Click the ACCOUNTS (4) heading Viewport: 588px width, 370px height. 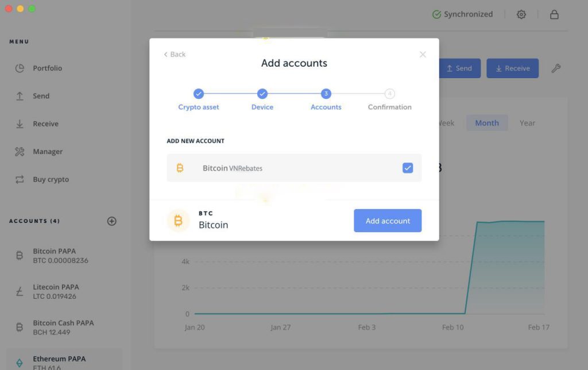[34, 221]
